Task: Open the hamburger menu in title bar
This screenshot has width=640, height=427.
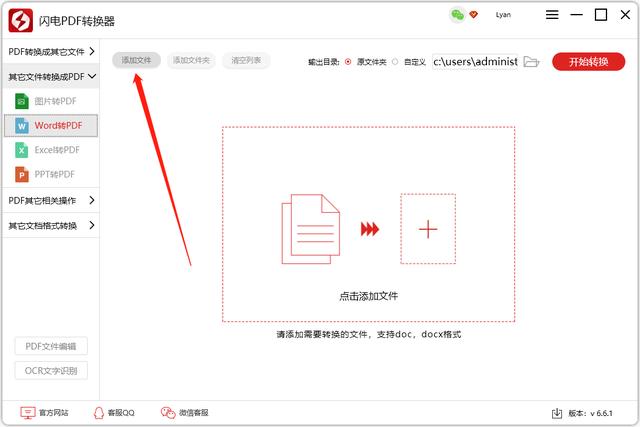Action: pos(551,15)
